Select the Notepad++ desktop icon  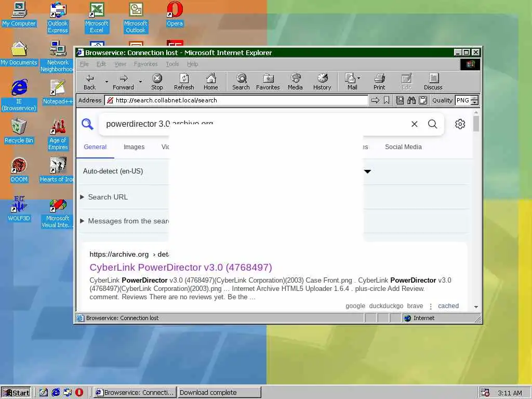pos(58,92)
